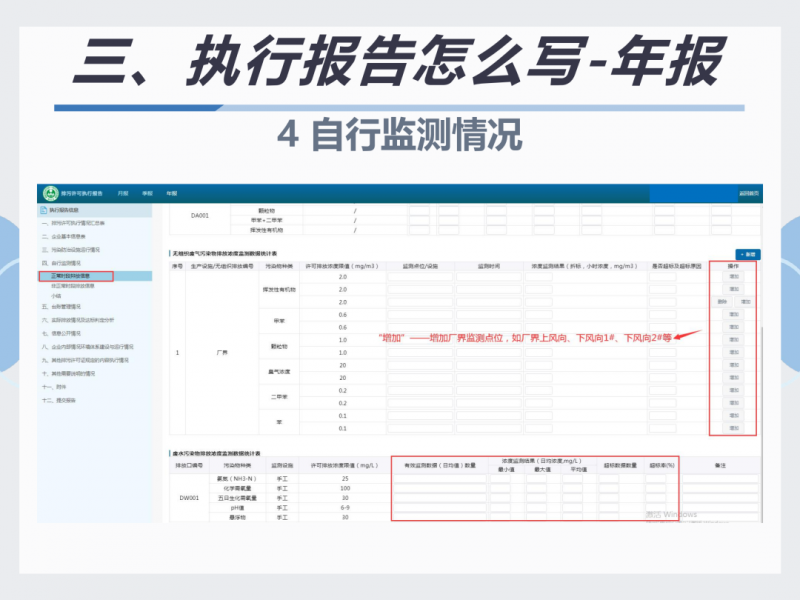Click 是否超标及超标原因 column header
Viewport: 800px width, 600px height.
677,266
